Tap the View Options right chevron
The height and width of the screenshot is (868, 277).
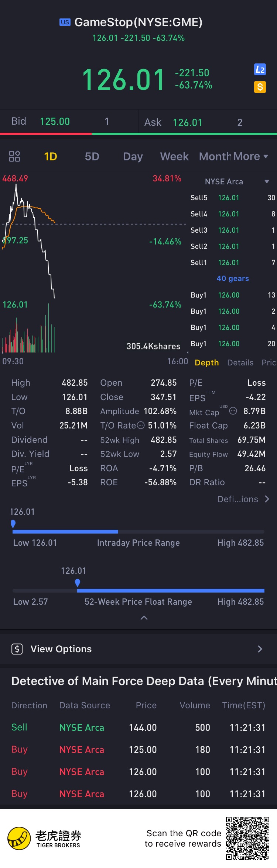(260, 649)
